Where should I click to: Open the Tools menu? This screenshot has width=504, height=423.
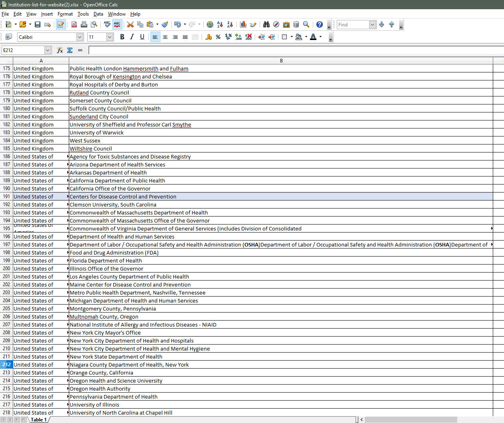click(83, 14)
